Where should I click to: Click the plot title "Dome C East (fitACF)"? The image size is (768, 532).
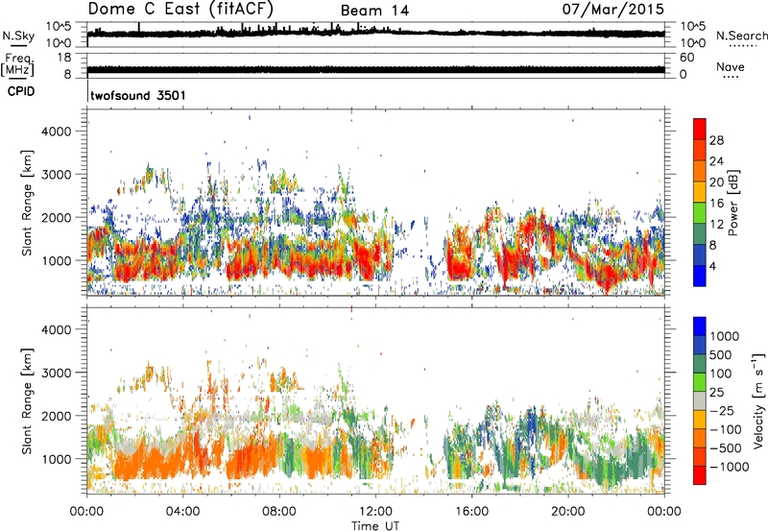180,9
